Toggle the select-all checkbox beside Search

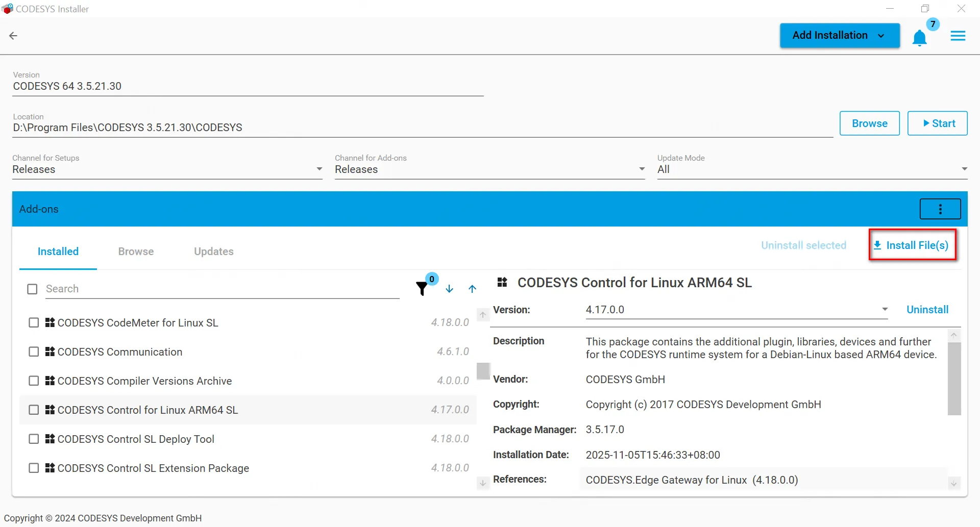32,289
